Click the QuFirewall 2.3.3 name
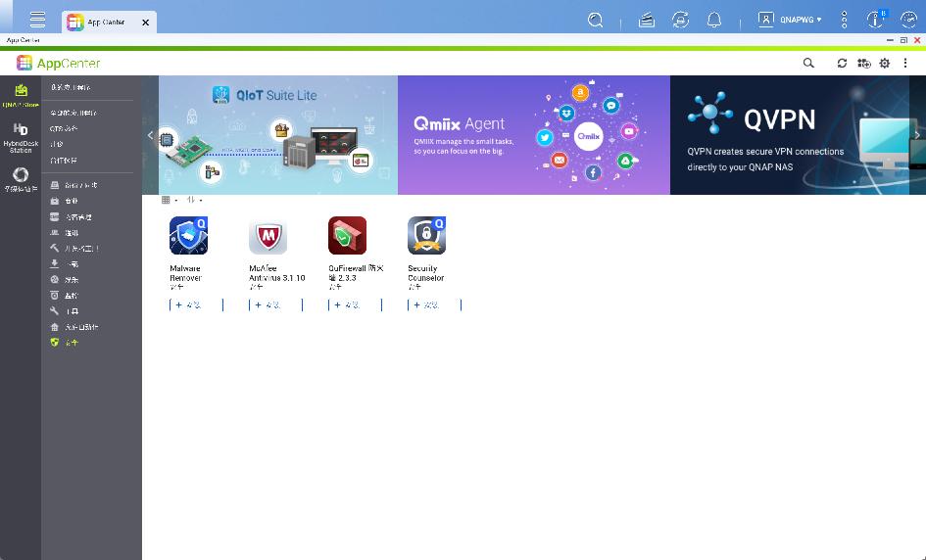Screen dimensions: 926x560 (356, 273)
